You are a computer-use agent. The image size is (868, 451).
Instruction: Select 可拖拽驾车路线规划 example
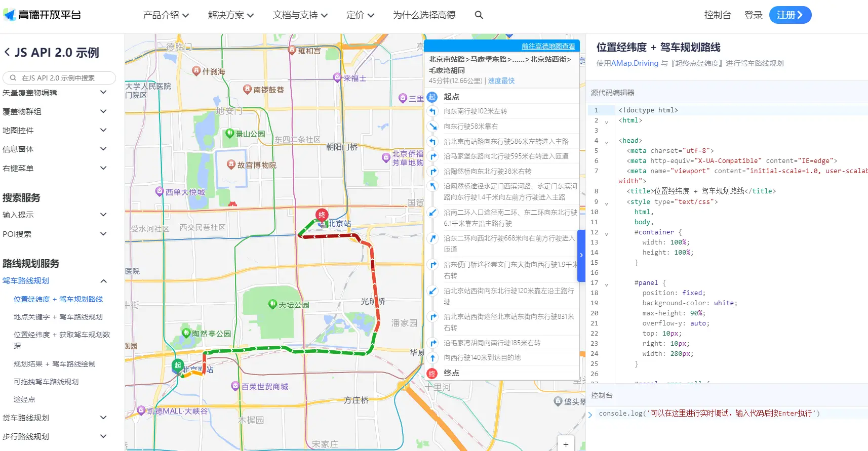coord(46,382)
